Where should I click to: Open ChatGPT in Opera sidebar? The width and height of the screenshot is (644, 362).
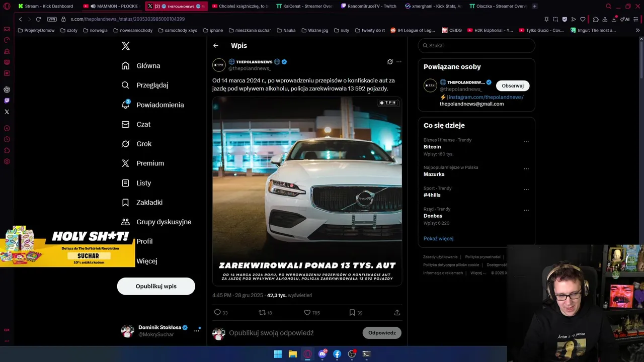coord(7,89)
